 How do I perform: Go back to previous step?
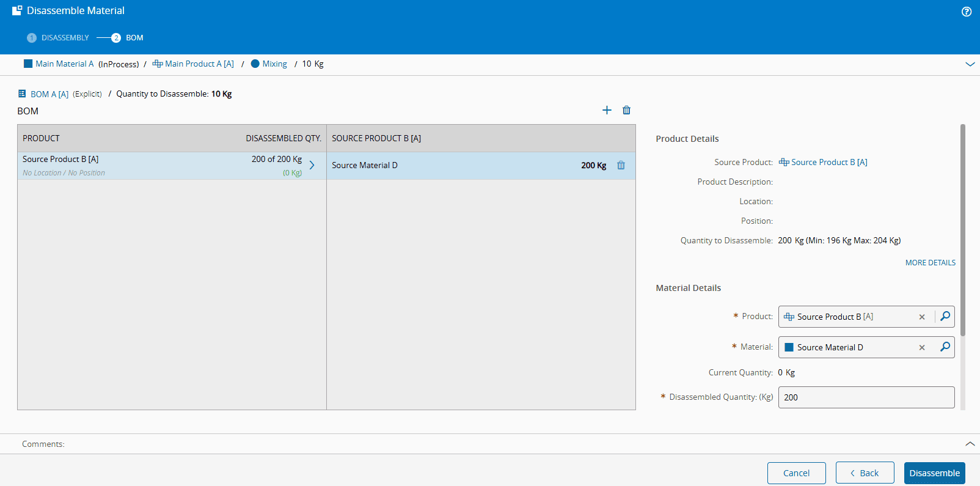click(865, 473)
